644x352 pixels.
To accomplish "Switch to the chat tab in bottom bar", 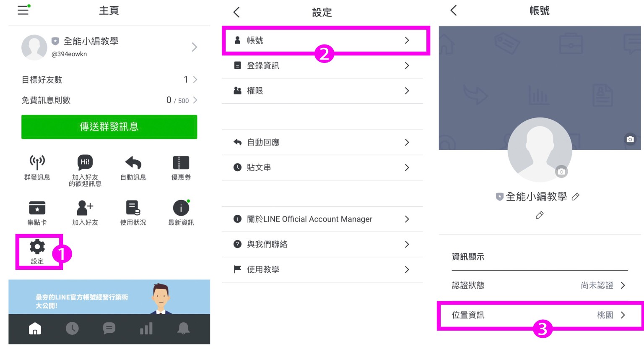I will coord(109,328).
